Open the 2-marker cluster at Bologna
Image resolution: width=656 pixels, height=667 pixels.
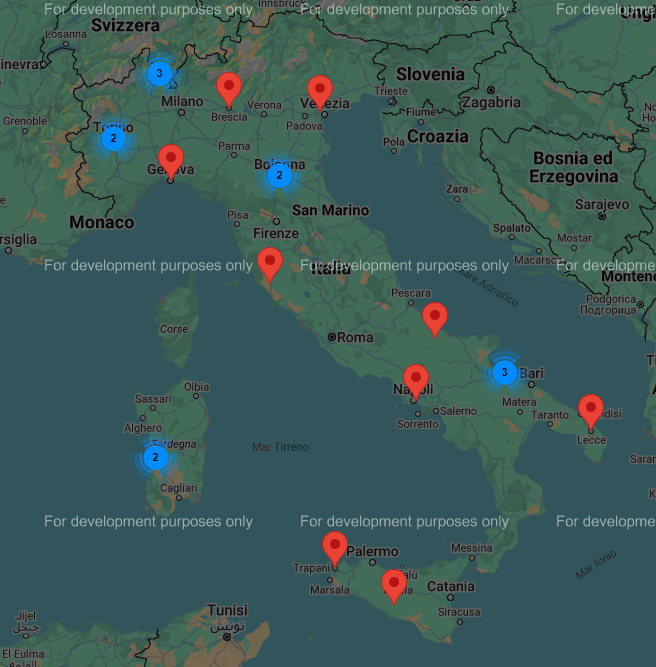click(280, 175)
